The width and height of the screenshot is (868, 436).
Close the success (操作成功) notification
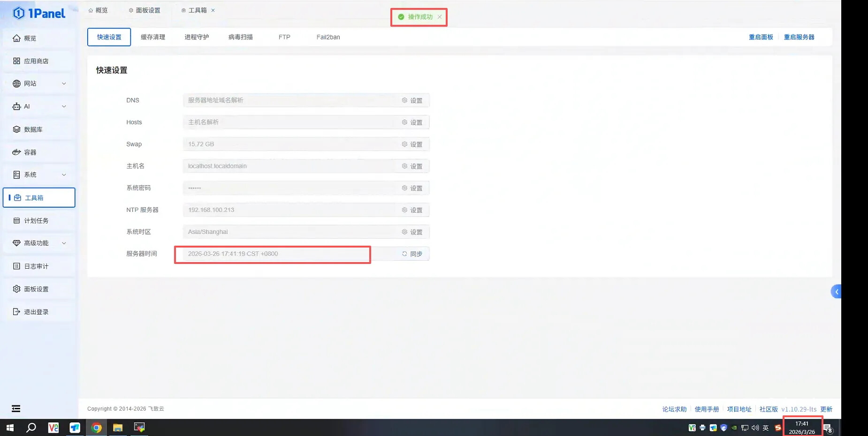[440, 17]
